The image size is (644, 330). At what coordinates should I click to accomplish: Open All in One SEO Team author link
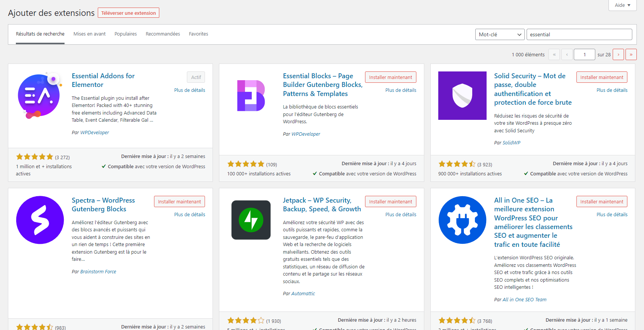tap(525, 299)
